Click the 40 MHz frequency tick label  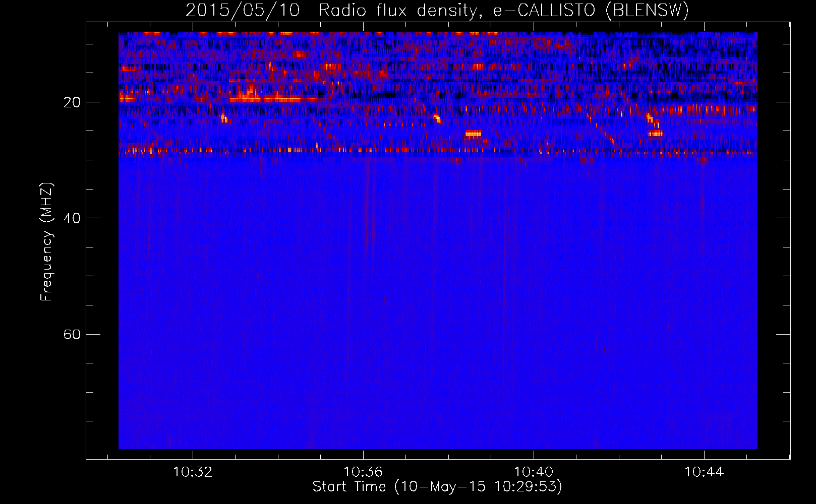pyautogui.click(x=72, y=218)
